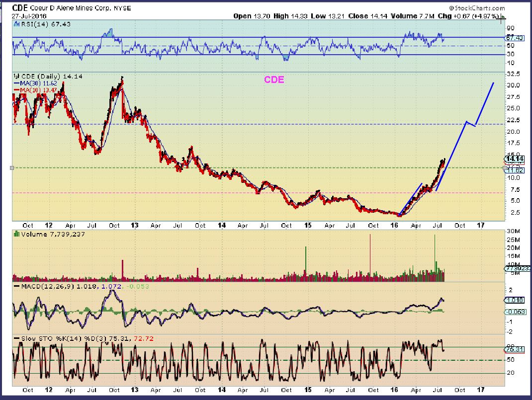The width and height of the screenshot is (532, 400).
Task: Click the date 27-Jul-2016
Action: click(29, 16)
